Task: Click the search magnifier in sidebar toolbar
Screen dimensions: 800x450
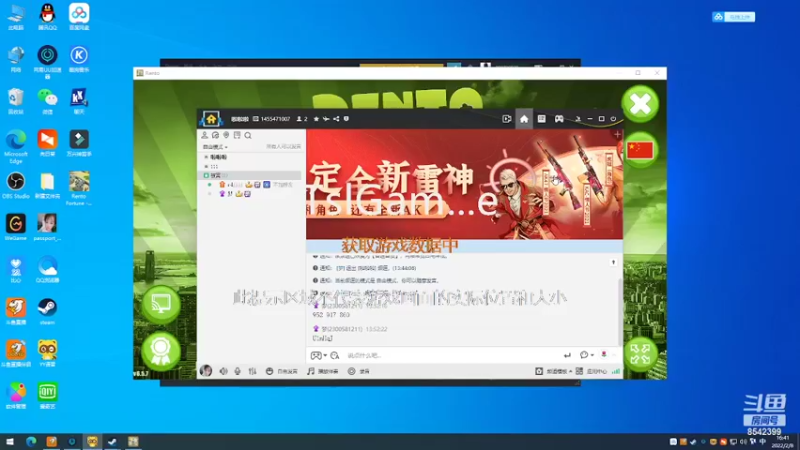Action: (x=248, y=135)
